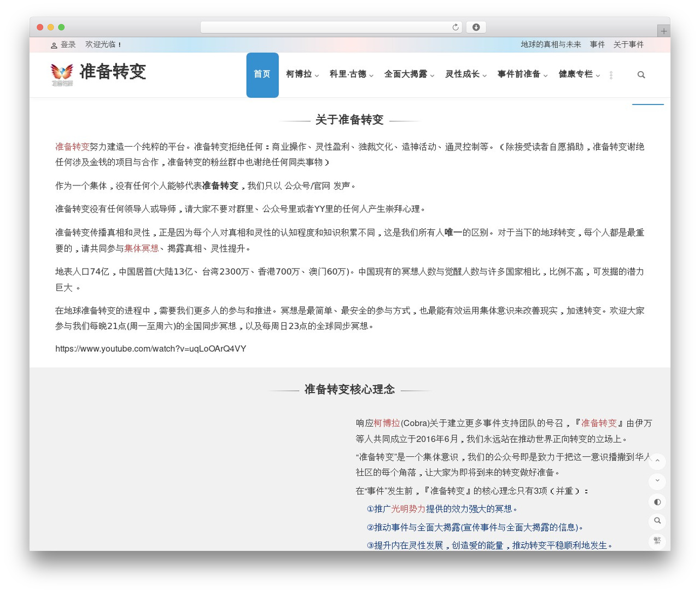Image resolution: width=700 pixels, height=593 pixels.
Task: Open 关于事件 in the top bar
Action: [x=628, y=45]
